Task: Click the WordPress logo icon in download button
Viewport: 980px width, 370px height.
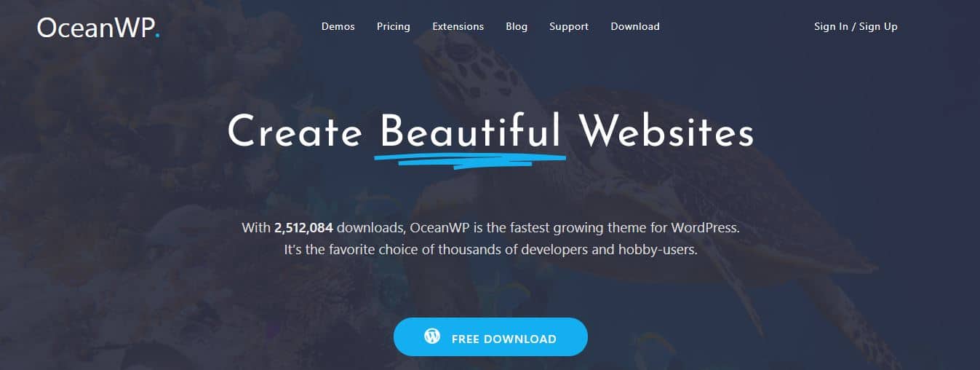Action: point(432,336)
